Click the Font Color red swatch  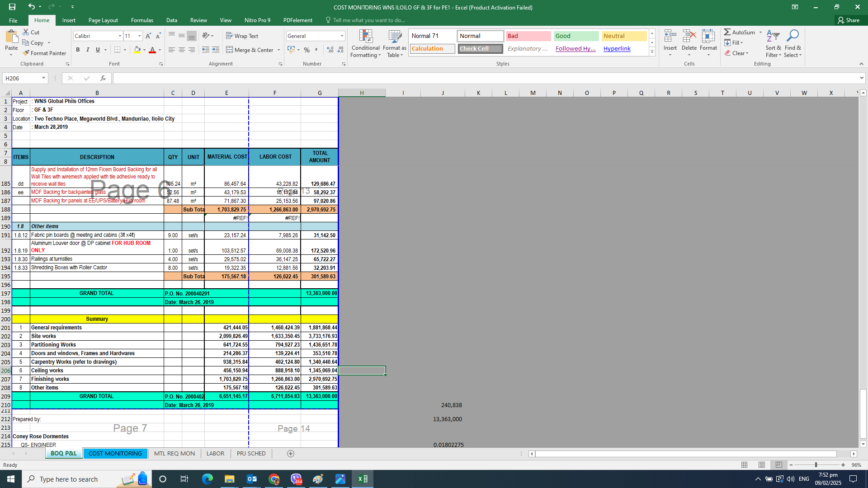(153, 50)
